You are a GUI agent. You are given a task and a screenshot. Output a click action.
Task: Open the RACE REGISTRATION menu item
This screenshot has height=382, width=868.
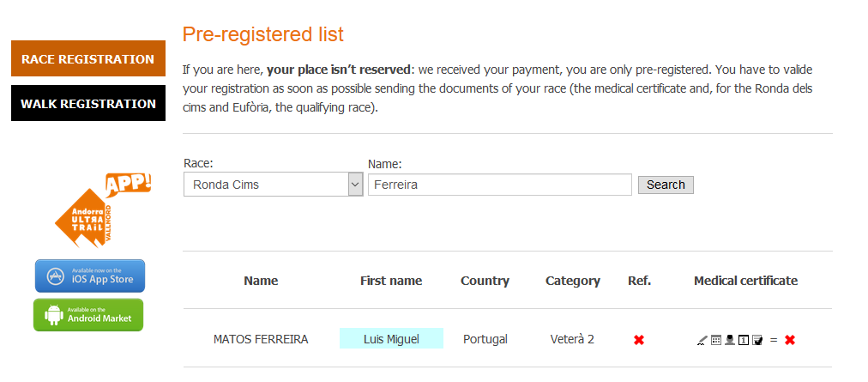88,59
